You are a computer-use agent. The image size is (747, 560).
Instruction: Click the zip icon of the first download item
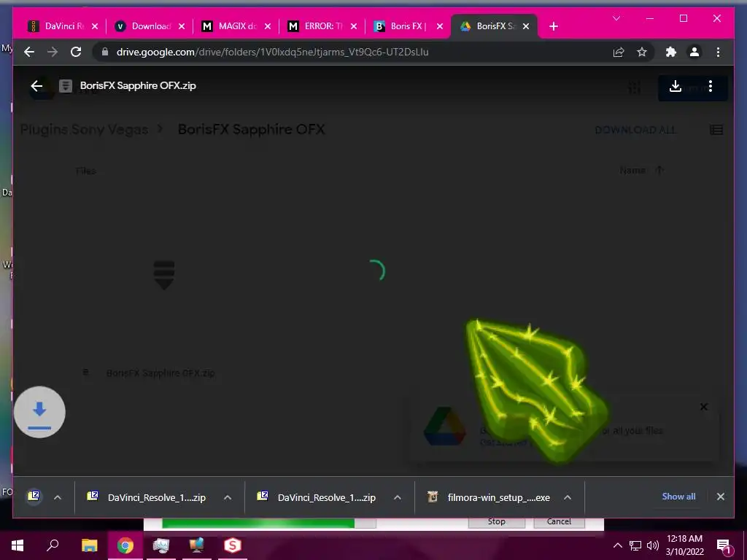click(34, 497)
